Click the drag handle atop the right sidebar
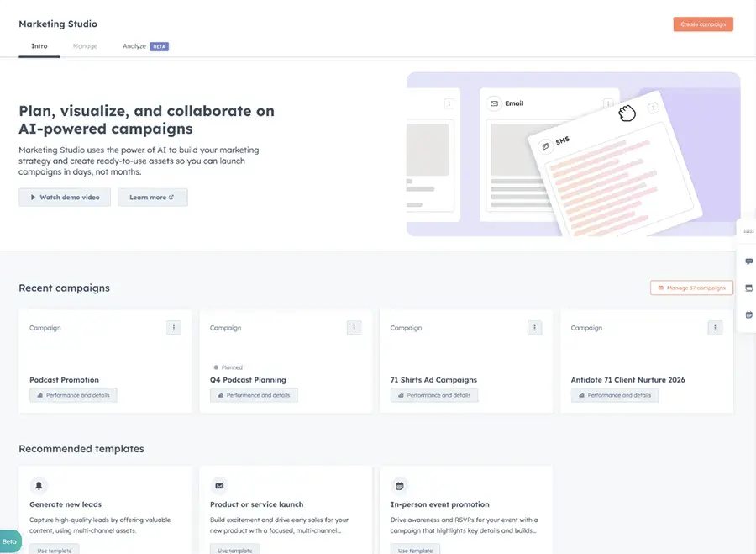The width and height of the screenshot is (756, 554). tap(748, 230)
